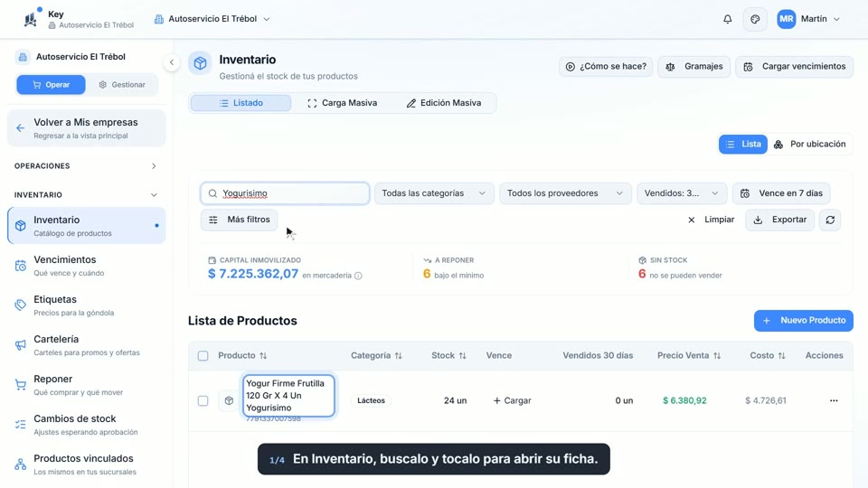Open the Autoservicio El Trébol company selector

[x=212, y=19]
